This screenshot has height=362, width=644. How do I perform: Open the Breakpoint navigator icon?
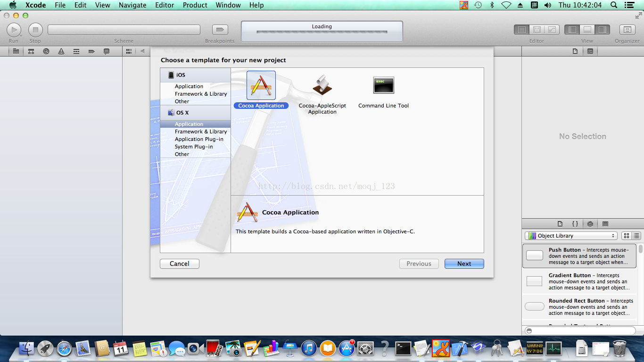coord(91,51)
